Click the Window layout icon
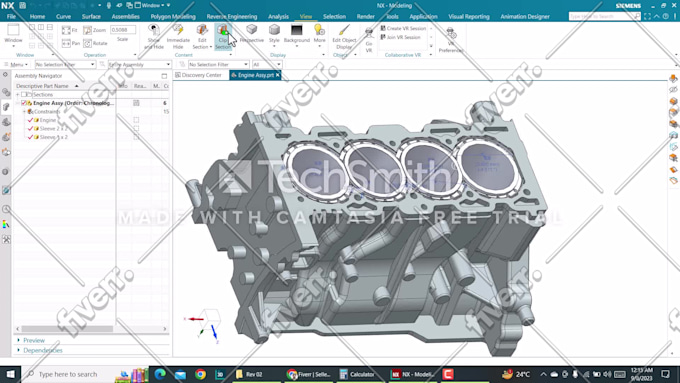Image resolution: width=680 pixels, height=383 pixels. pos(13,29)
